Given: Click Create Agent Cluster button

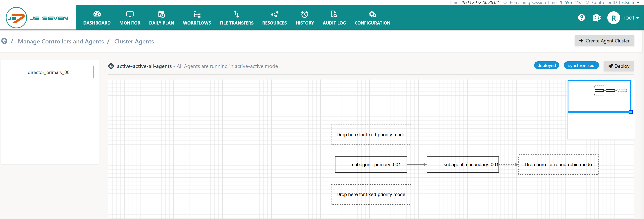Looking at the screenshot, I should pyautogui.click(x=604, y=41).
